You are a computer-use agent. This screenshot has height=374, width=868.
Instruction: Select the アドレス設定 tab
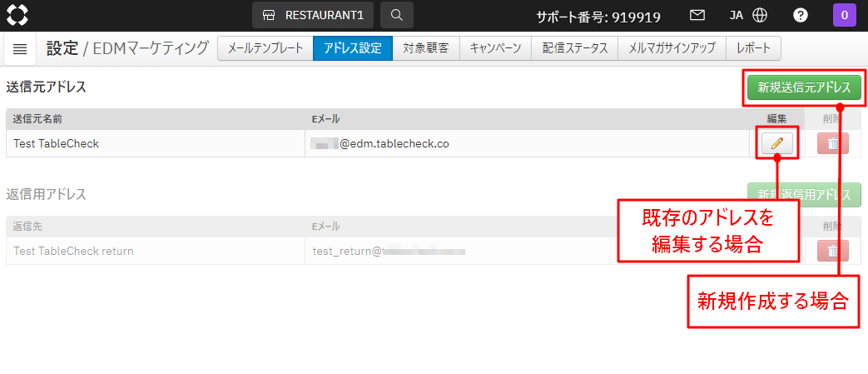(x=353, y=48)
